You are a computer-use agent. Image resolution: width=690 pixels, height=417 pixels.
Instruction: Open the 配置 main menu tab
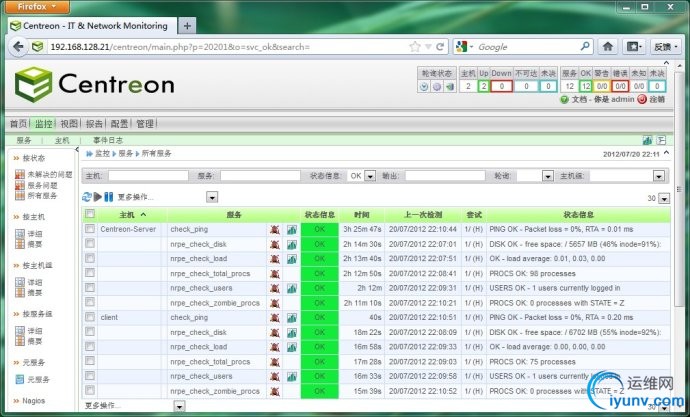(x=120, y=124)
